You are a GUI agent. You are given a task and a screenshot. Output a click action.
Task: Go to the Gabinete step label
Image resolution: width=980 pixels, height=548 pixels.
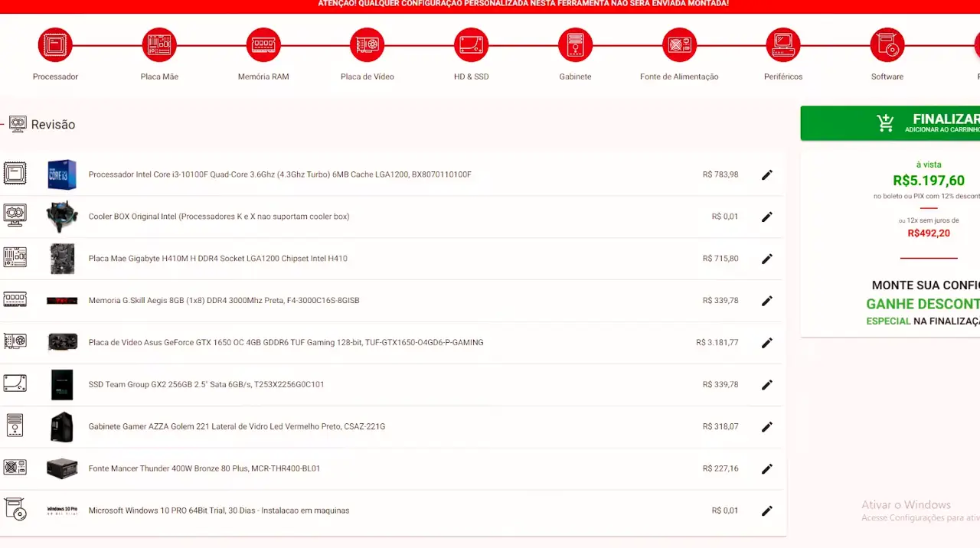(x=575, y=77)
